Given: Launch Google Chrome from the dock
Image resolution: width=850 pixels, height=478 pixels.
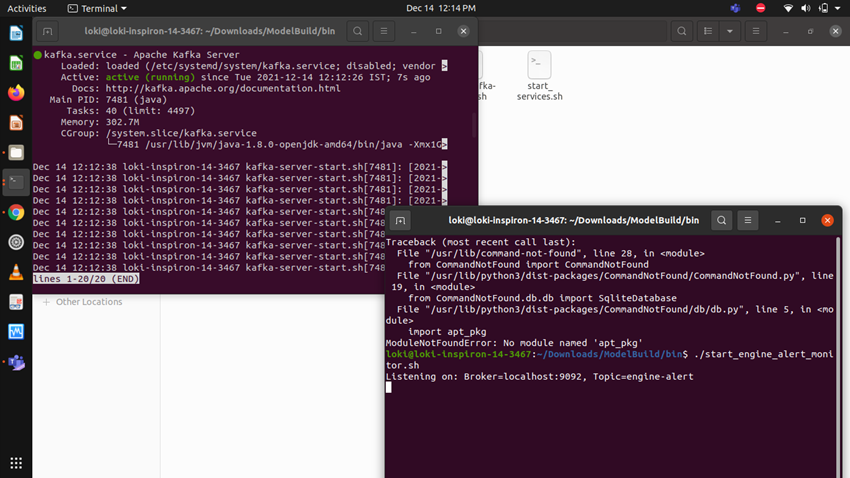Looking at the screenshot, I should (16, 212).
